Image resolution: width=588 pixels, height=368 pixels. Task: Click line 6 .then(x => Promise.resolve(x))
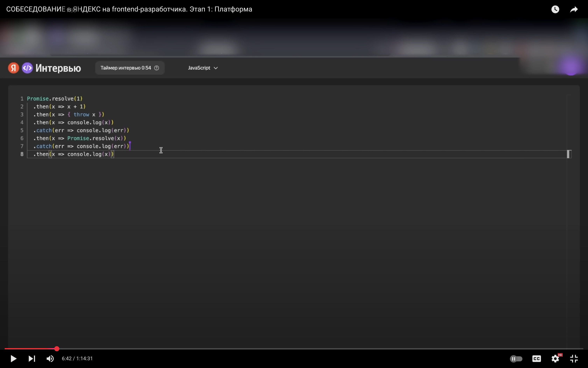click(x=80, y=138)
